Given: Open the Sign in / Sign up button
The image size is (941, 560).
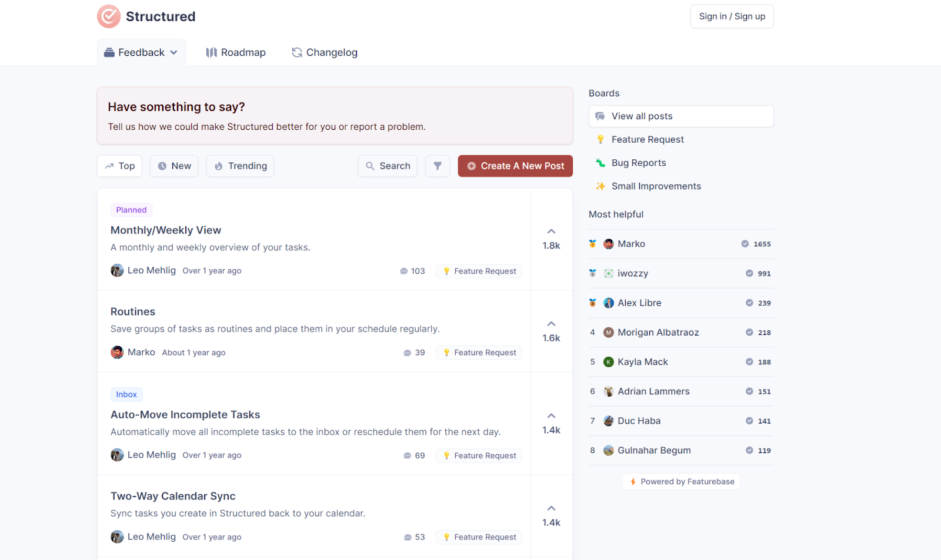Looking at the screenshot, I should pos(732,16).
